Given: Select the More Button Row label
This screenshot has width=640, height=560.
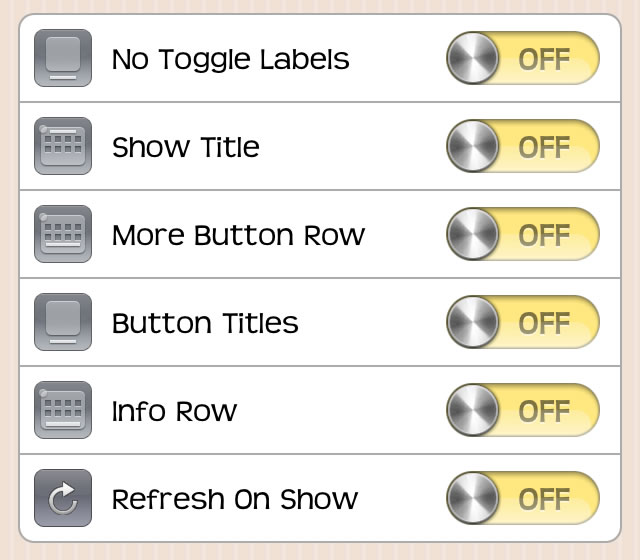Looking at the screenshot, I should (238, 235).
